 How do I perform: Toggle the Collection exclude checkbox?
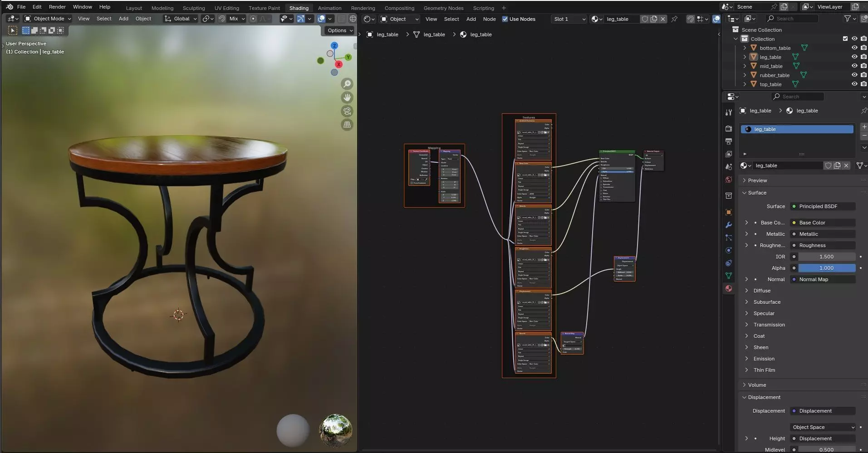(x=845, y=39)
